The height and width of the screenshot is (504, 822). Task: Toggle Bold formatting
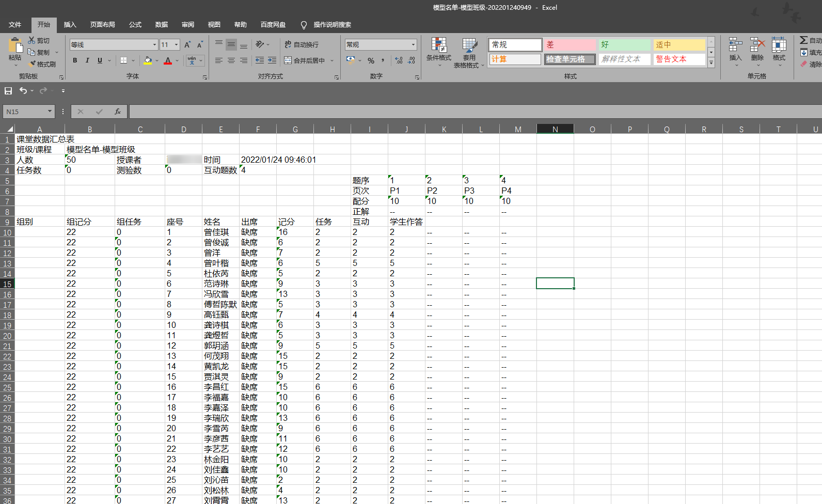click(75, 61)
